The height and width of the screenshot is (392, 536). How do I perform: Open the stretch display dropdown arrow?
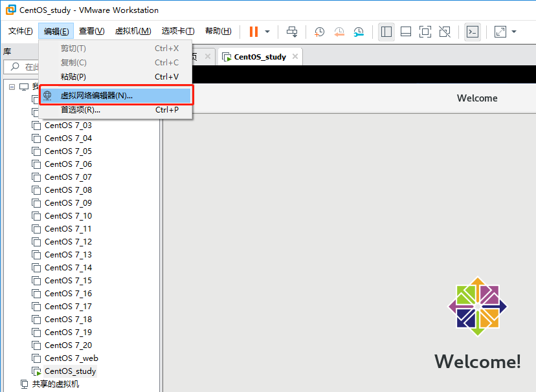(514, 32)
